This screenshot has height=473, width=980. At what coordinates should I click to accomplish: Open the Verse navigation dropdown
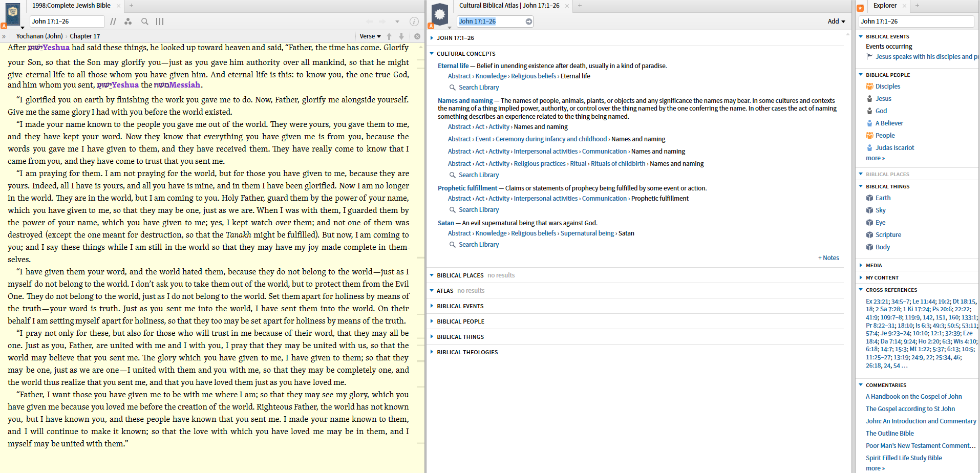click(x=370, y=36)
